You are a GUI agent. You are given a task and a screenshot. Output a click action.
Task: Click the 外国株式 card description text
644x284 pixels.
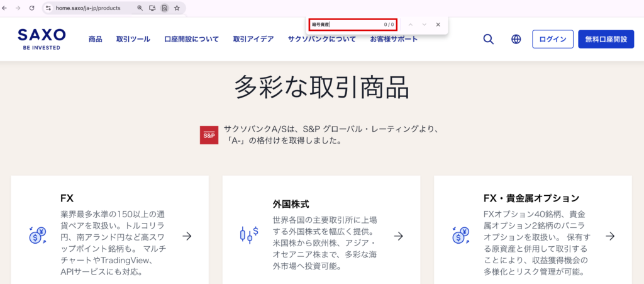(325, 243)
